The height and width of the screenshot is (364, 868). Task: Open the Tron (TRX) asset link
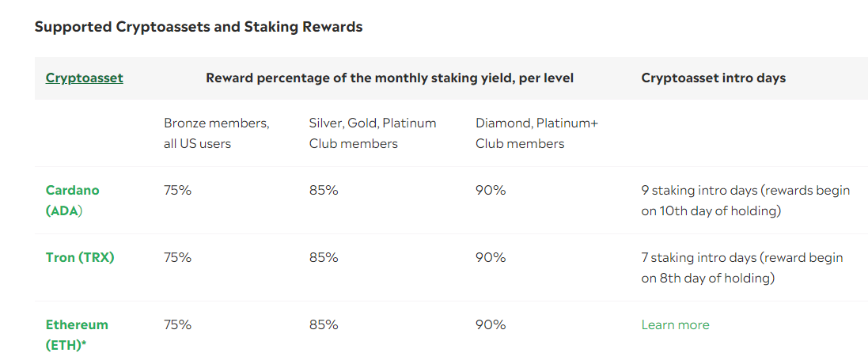click(80, 258)
